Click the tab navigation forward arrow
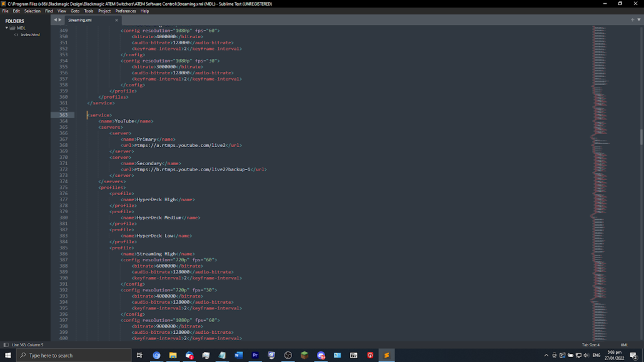The image size is (644, 362). point(60,20)
